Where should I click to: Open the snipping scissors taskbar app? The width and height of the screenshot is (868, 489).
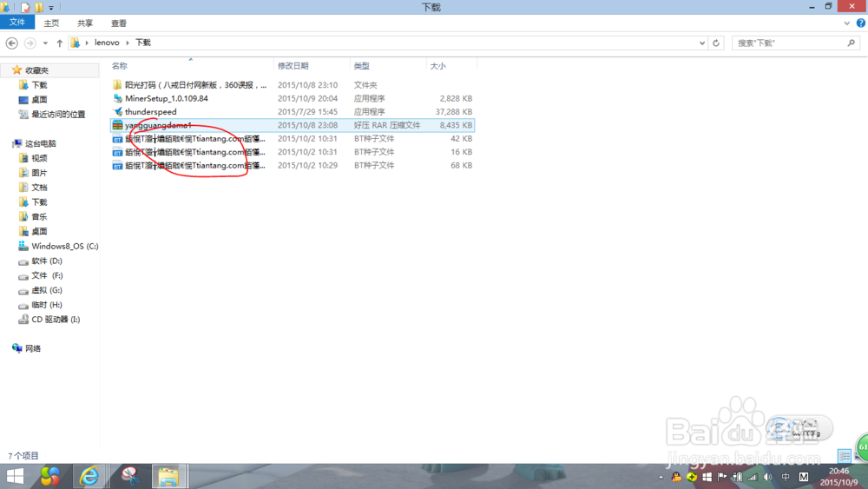[129, 476]
